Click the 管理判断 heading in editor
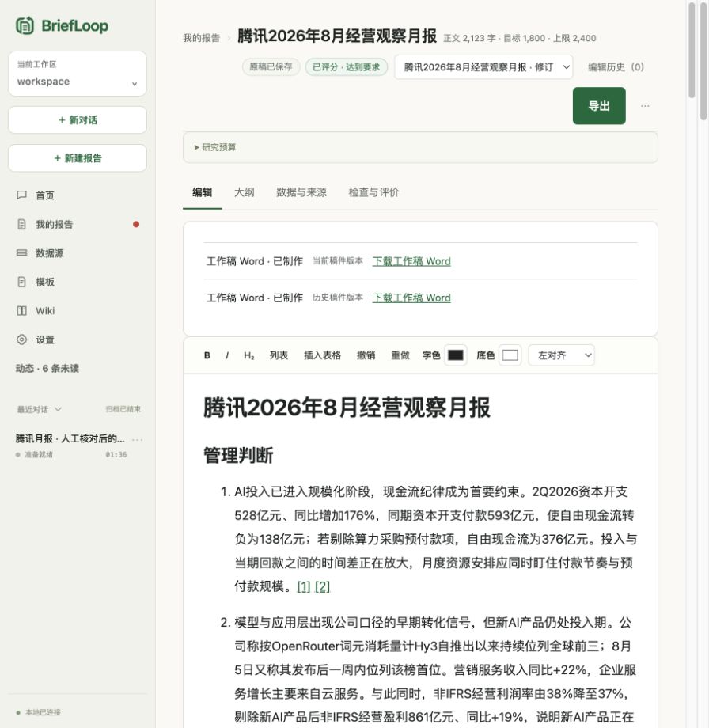 [238, 456]
